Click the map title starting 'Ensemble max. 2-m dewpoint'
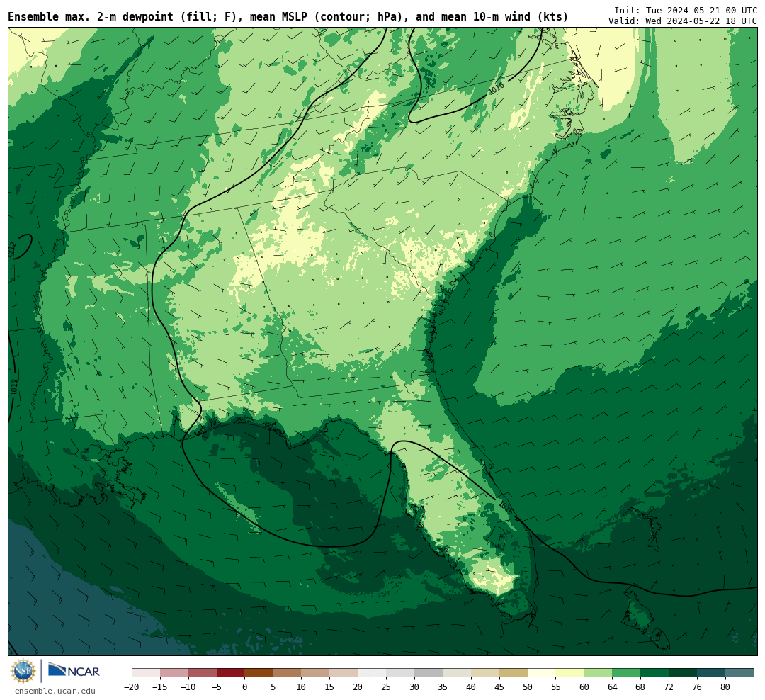Viewport: 765px width, 700px height. tap(288, 17)
